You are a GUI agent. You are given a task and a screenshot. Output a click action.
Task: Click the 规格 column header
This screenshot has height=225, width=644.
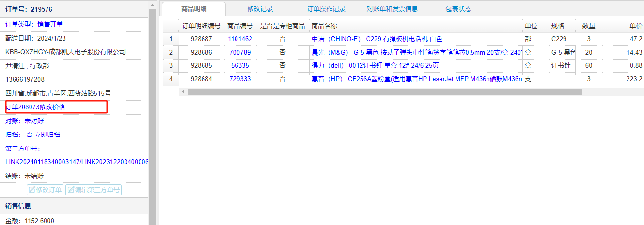click(x=562, y=26)
